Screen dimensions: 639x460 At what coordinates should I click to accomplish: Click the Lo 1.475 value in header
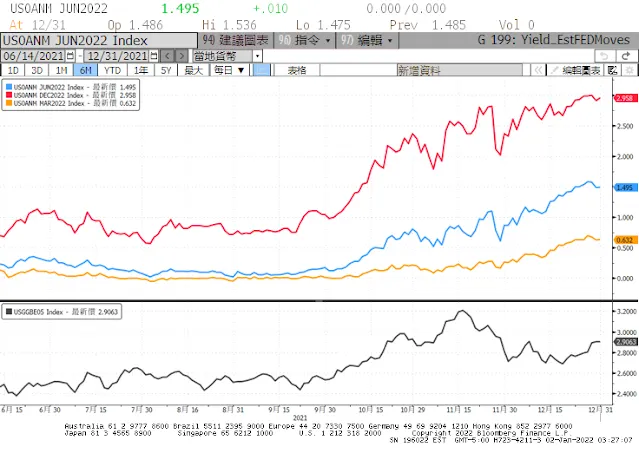coord(323,25)
